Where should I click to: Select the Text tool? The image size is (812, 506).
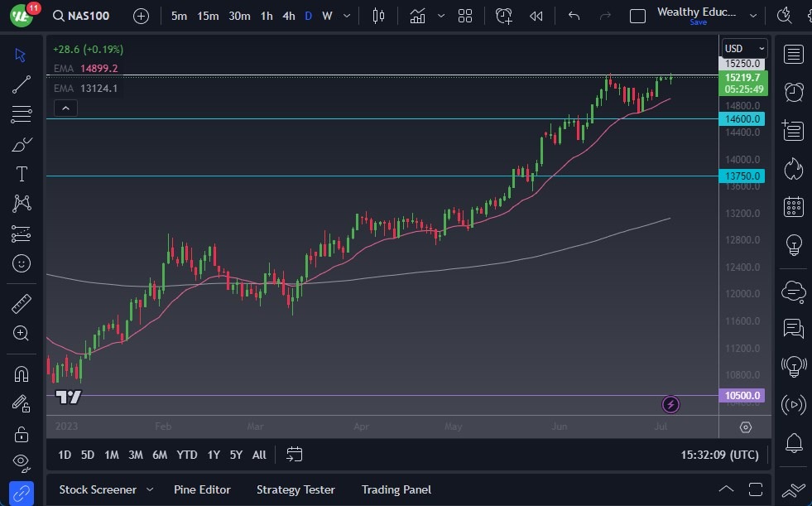(x=21, y=173)
